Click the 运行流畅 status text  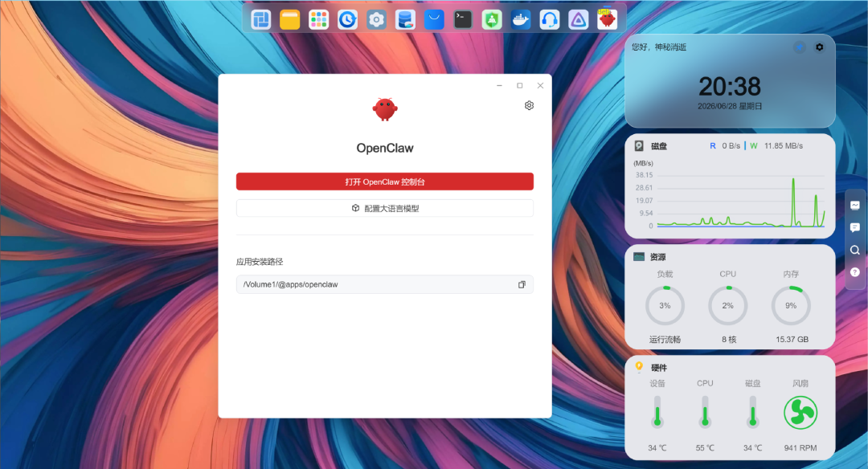pyautogui.click(x=665, y=340)
